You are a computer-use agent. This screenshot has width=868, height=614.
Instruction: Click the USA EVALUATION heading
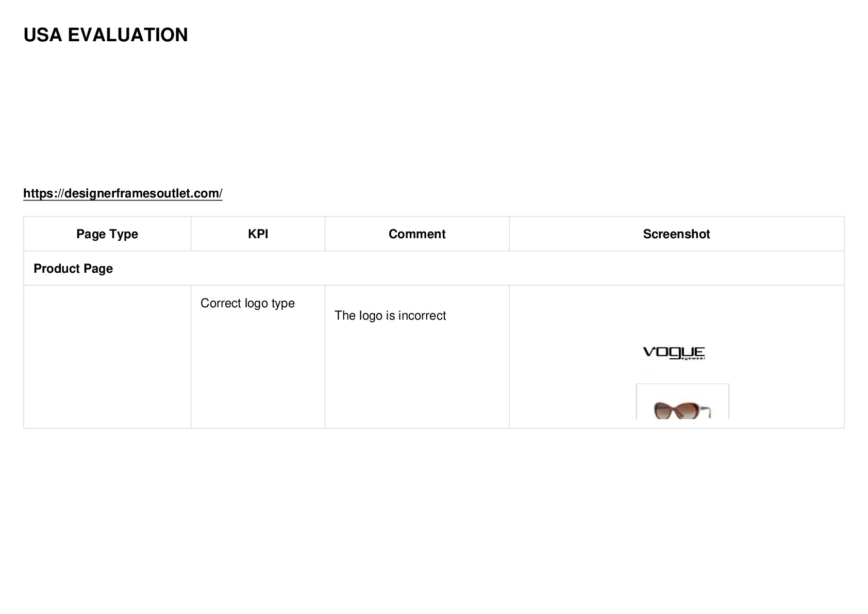[x=106, y=35]
